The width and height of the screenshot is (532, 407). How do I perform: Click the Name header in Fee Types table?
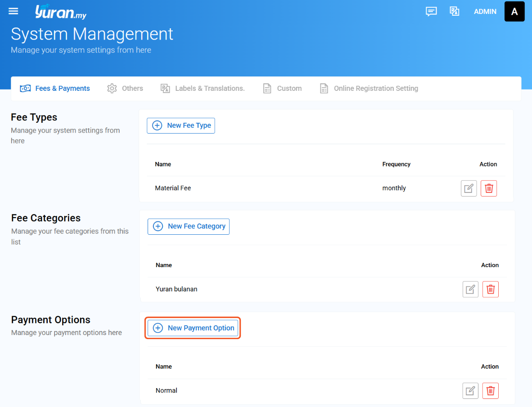tap(163, 164)
